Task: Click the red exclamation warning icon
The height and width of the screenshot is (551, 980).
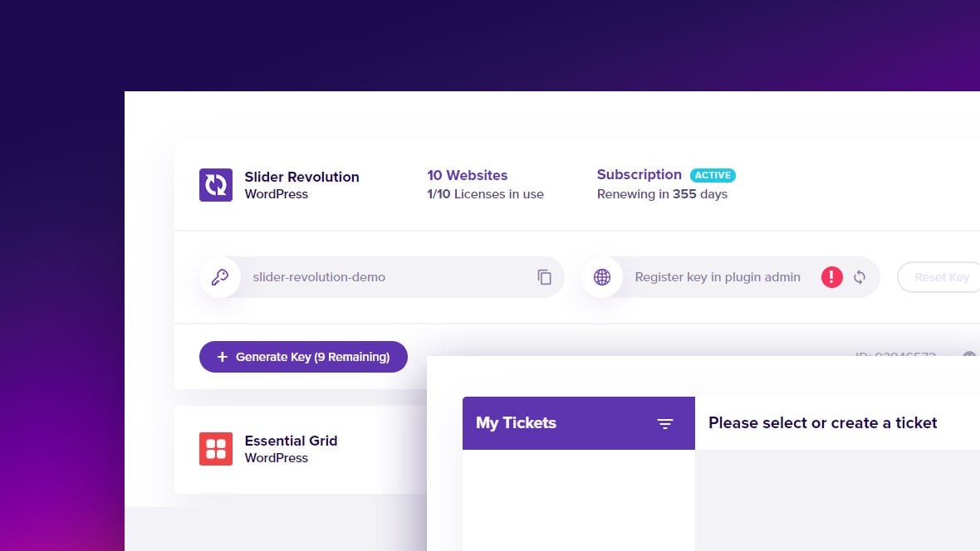Action: [x=831, y=277]
